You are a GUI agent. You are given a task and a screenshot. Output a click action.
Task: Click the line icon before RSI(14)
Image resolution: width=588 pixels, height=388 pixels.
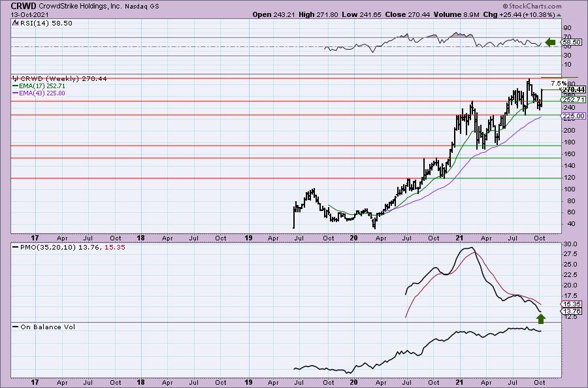tap(15, 23)
